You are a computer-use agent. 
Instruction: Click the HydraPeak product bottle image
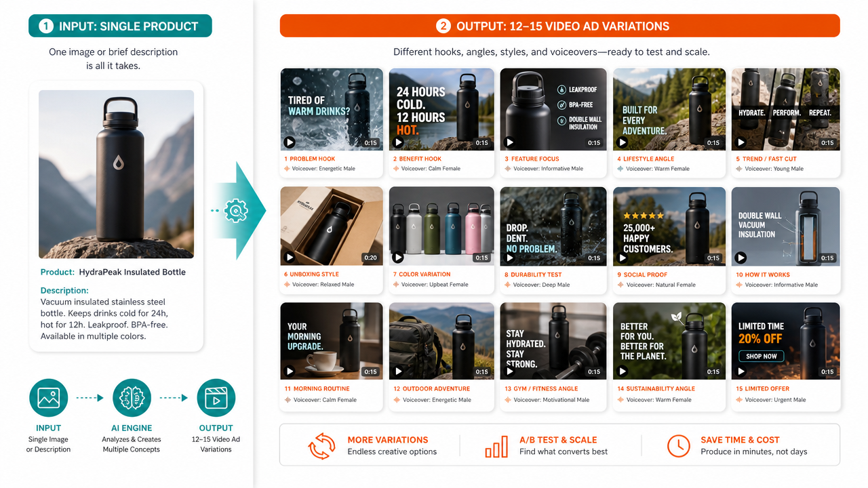tap(117, 174)
